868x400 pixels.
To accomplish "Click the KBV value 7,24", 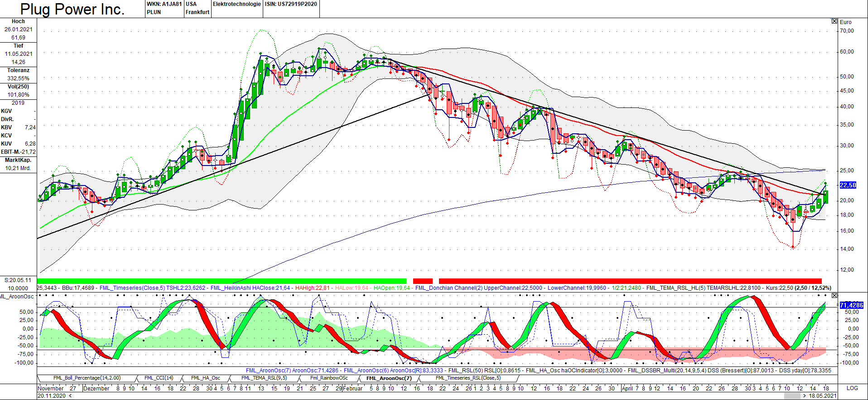I will [30, 127].
